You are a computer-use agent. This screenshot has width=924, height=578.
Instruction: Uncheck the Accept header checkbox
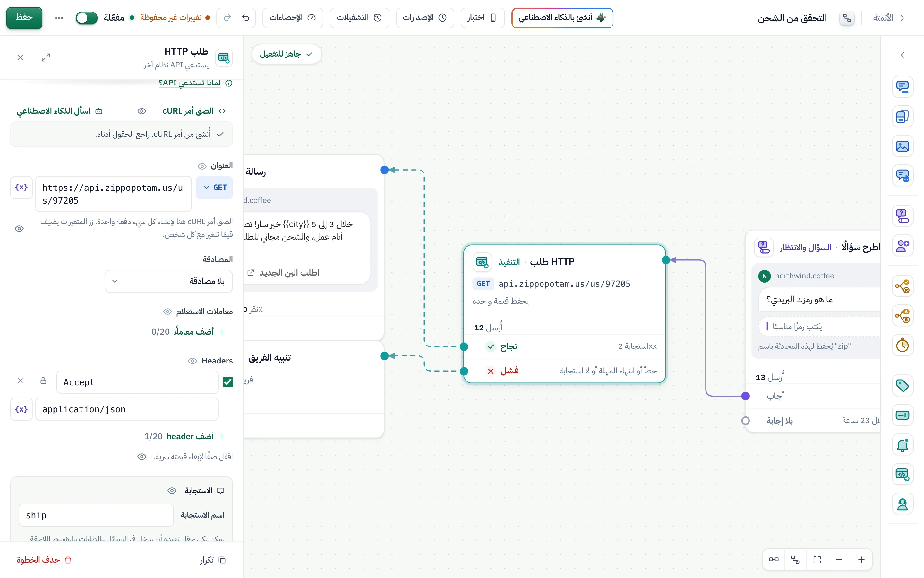pyautogui.click(x=228, y=382)
